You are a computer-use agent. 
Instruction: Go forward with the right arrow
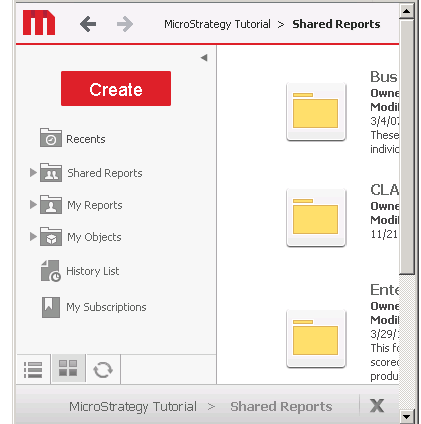click(125, 24)
